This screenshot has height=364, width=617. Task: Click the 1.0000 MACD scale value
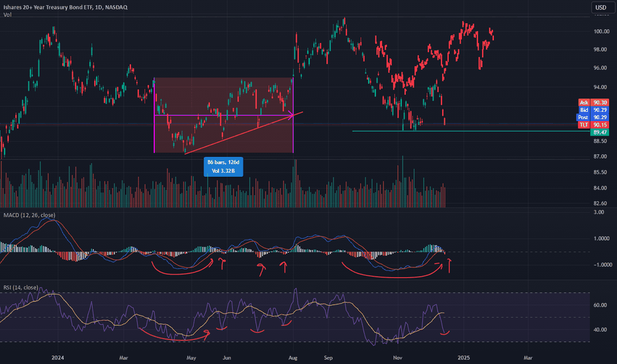coord(603,238)
